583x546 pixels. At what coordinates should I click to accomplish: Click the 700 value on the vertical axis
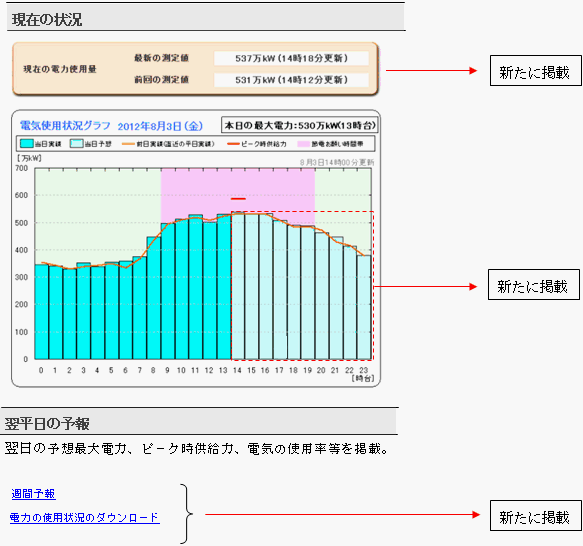coord(22,168)
